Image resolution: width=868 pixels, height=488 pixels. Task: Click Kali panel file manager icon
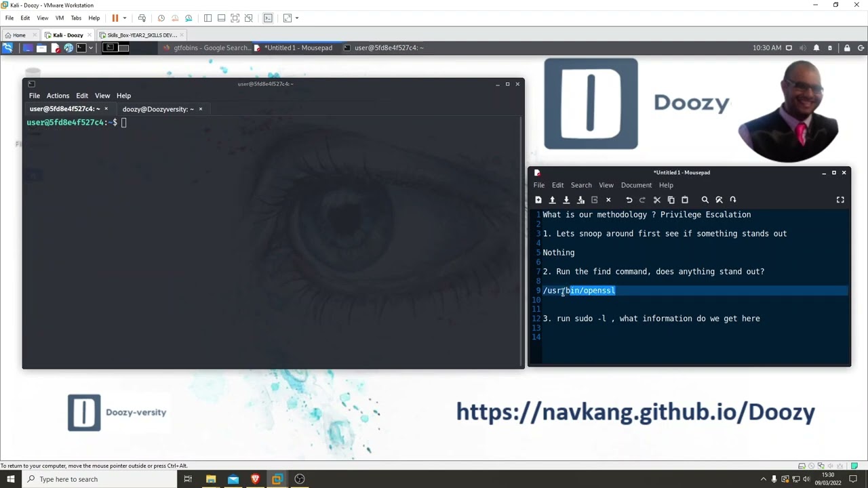click(41, 48)
